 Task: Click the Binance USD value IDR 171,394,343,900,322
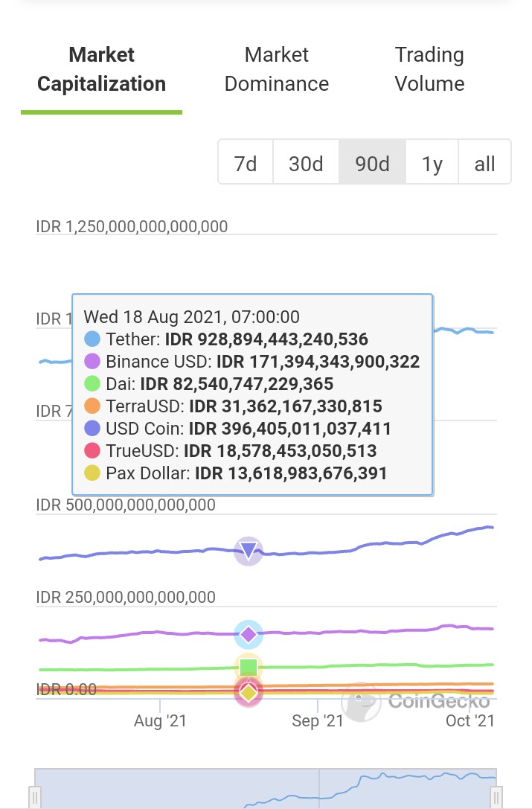pos(318,361)
